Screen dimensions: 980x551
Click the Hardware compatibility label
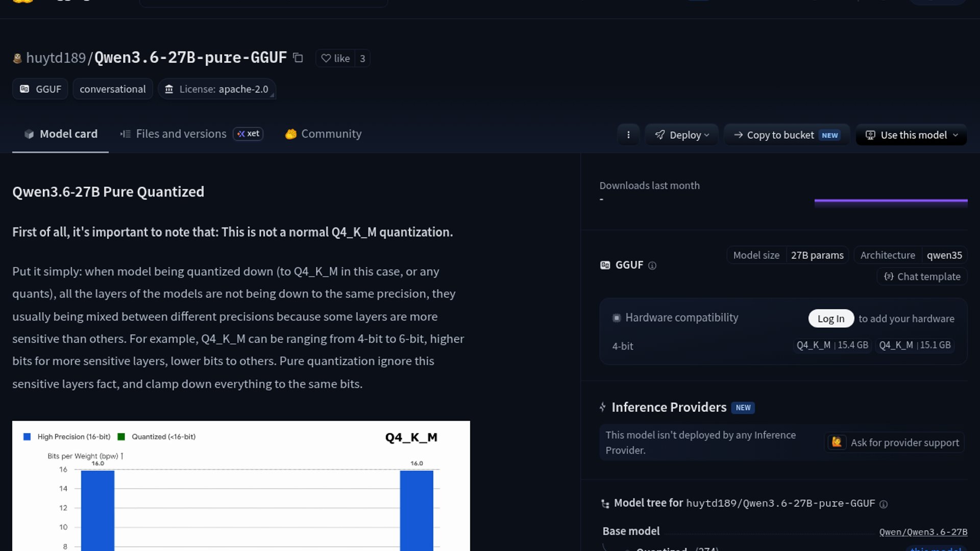682,318
